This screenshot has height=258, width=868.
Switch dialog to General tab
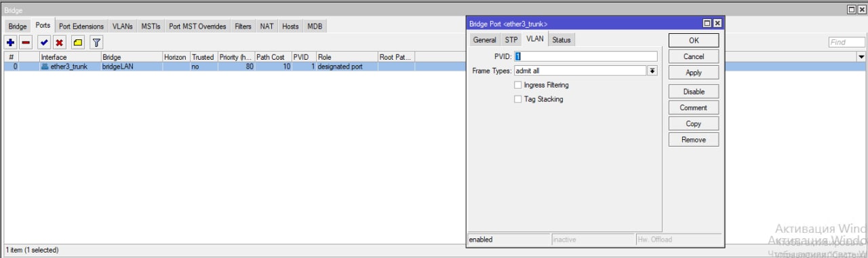485,40
